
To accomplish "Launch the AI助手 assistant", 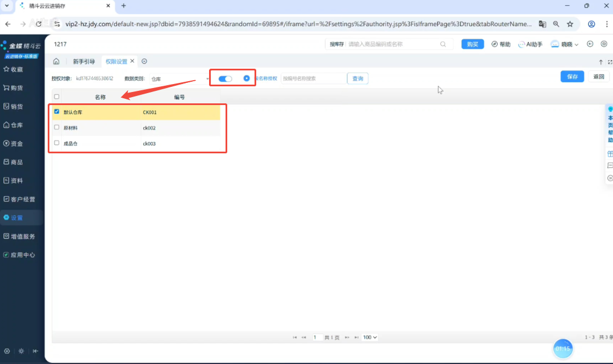I will (x=530, y=44).
